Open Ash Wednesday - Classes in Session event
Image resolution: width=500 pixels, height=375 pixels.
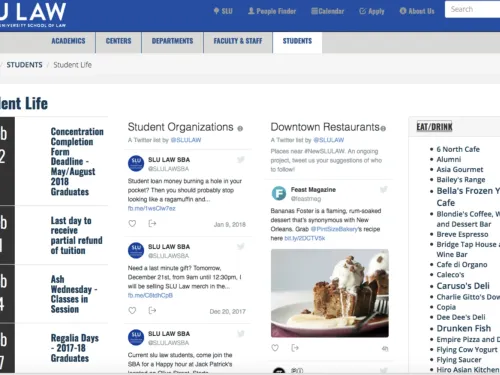tap(74, 294)
